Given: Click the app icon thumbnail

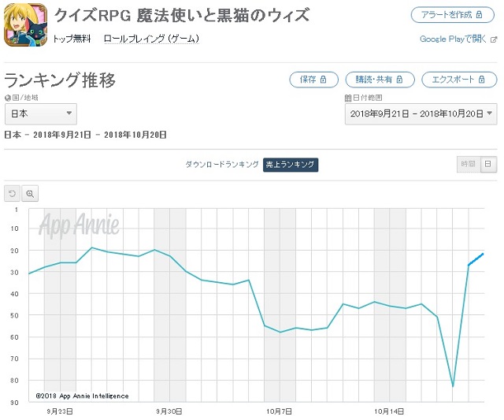Looking at the screenshot, I should click(26, 25).
